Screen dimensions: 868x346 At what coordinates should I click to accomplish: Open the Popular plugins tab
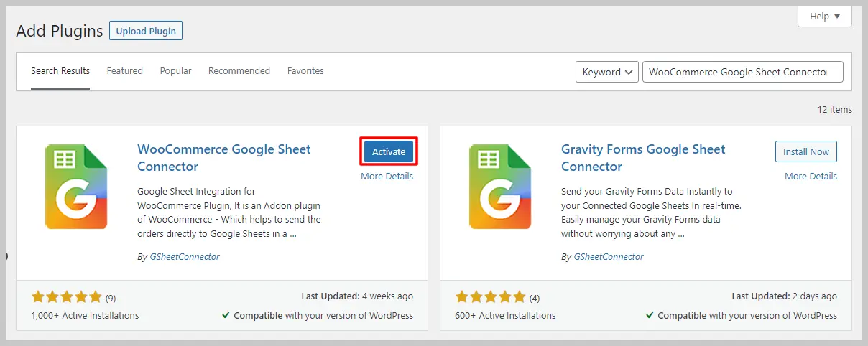pyautogui.click(x=175, y=71)
